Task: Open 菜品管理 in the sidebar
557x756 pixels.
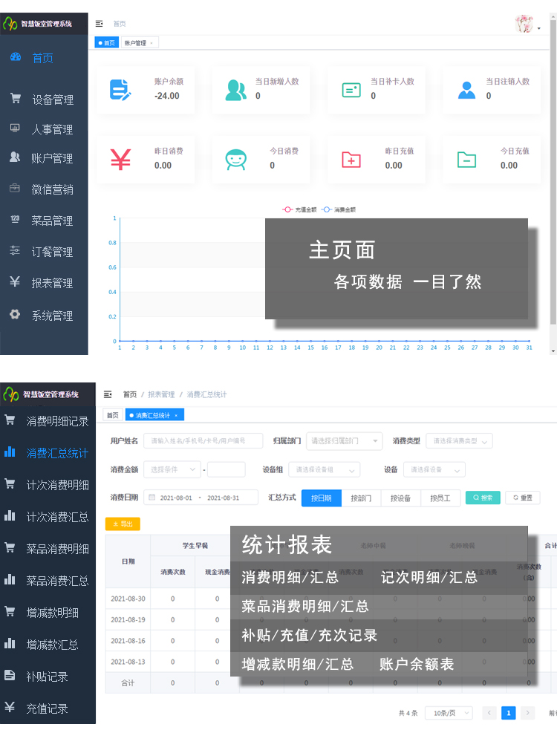Action: point(52,221)
